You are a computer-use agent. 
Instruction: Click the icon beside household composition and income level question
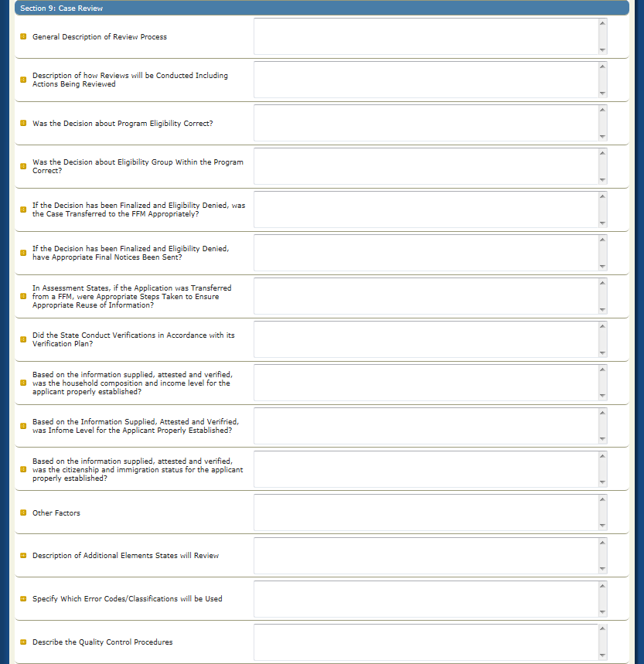tap(23, 383)
